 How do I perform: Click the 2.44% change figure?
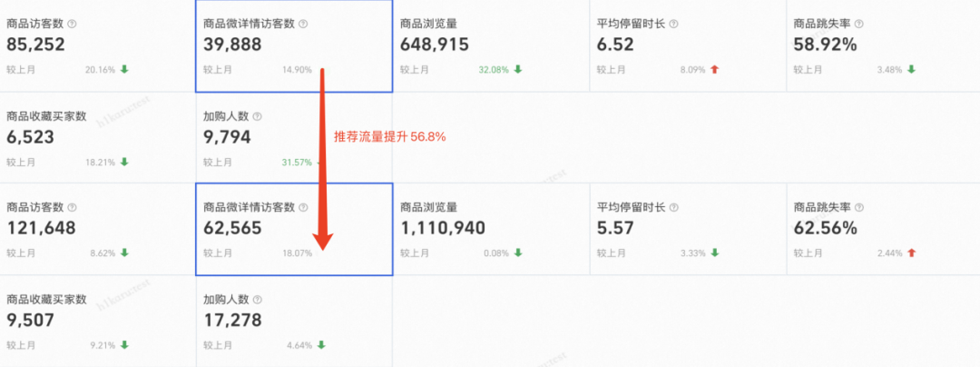click(889, 253)
